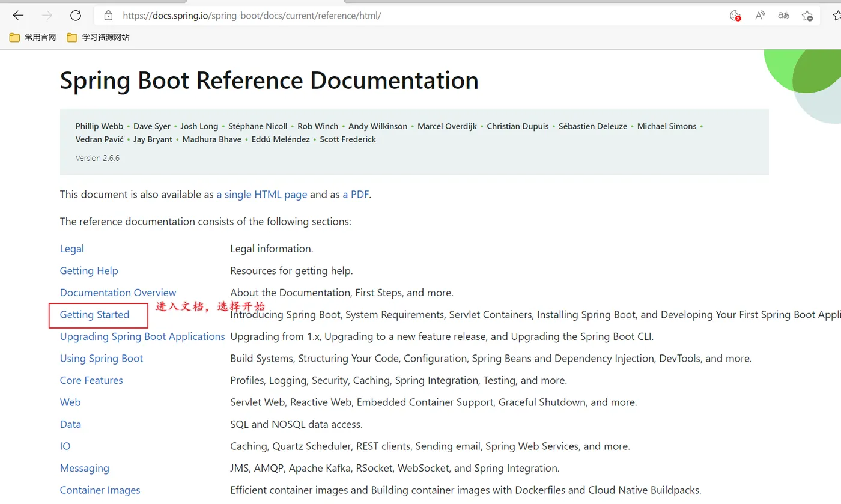841x504 pixels.
Task: Click the 'Build Systems, Structuring Your Code' description
Action: coord(491,359)
